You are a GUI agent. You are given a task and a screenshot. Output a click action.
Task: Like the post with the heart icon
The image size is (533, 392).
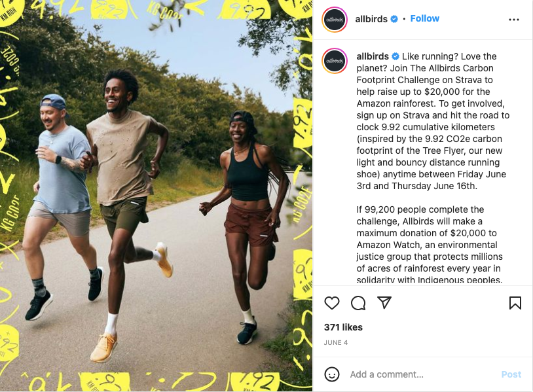click(x=332, y=302)
